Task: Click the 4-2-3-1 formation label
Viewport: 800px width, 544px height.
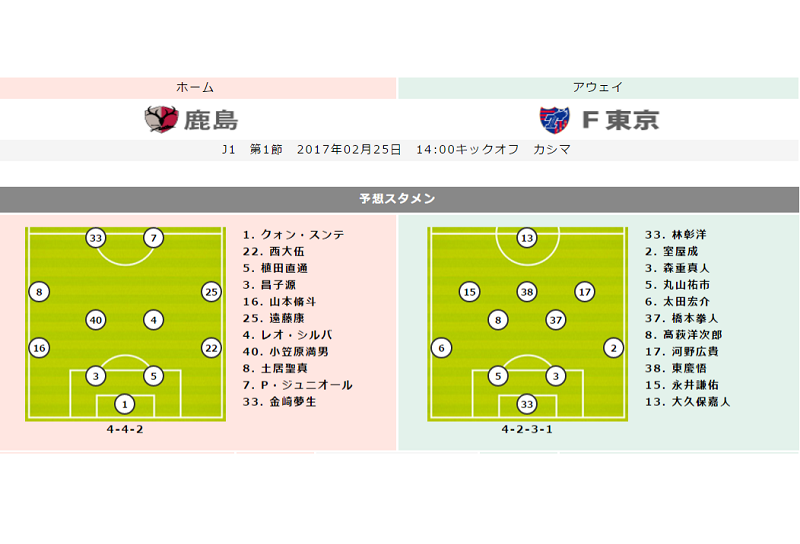Action: [527, 430]
